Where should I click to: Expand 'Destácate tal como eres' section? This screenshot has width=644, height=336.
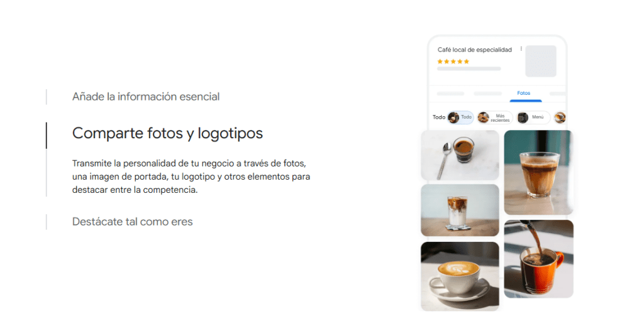coord(132,222)
